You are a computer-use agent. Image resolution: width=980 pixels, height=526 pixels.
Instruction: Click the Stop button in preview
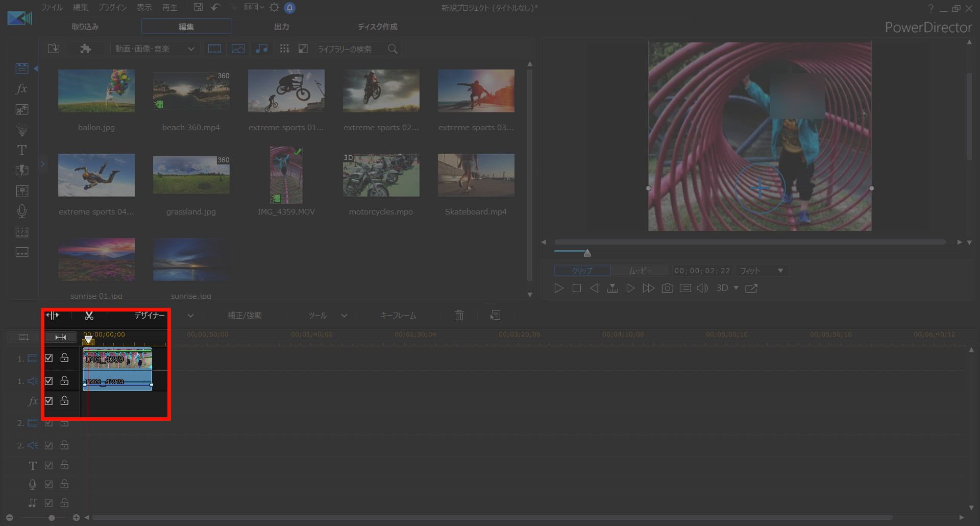[577, 288]
